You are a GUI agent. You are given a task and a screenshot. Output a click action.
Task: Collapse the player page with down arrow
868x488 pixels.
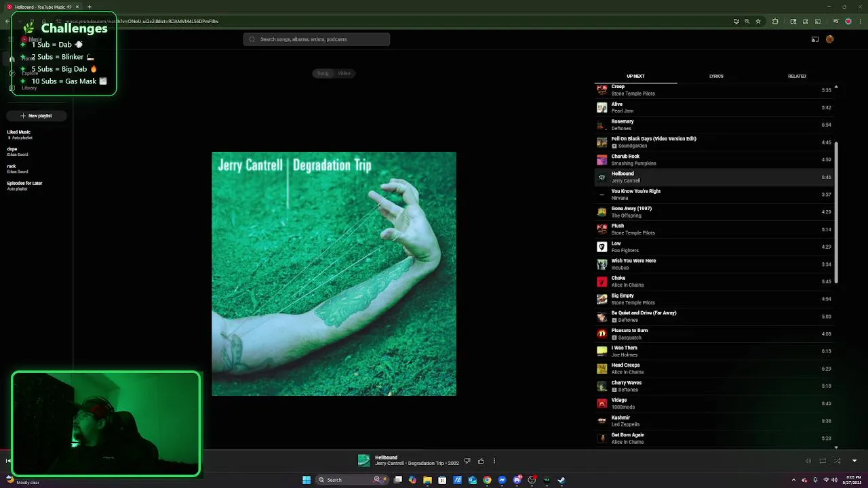click(854, 461)
